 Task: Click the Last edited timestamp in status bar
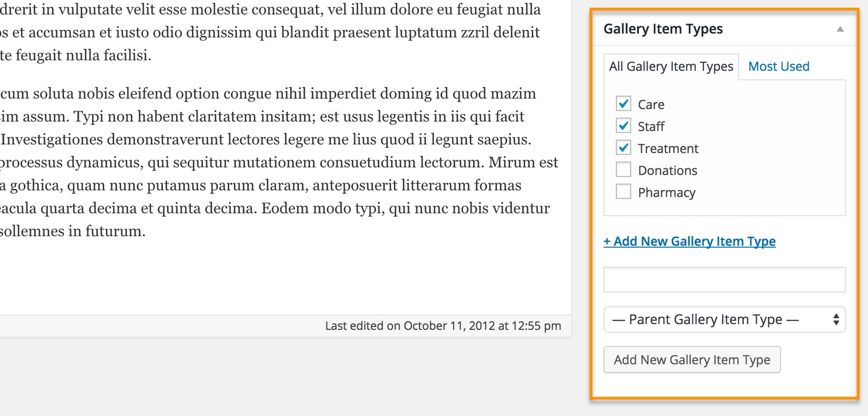(443, 326)
